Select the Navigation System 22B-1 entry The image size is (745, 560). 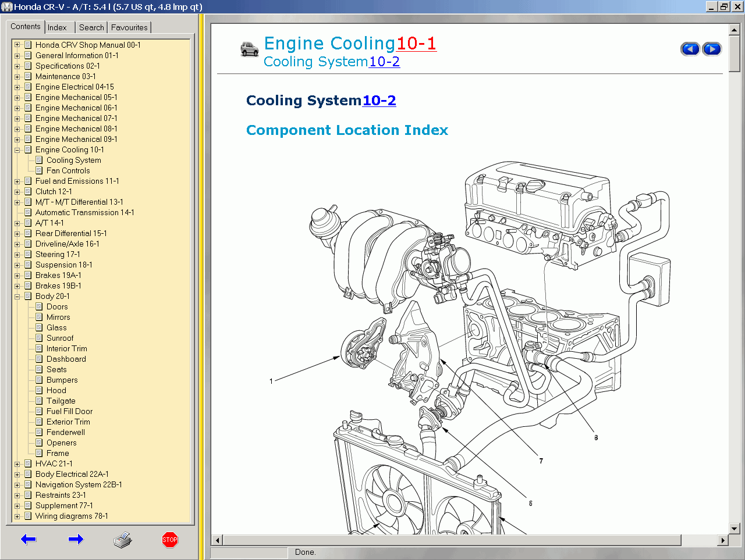pyautogui.click(x=79, y=484)
